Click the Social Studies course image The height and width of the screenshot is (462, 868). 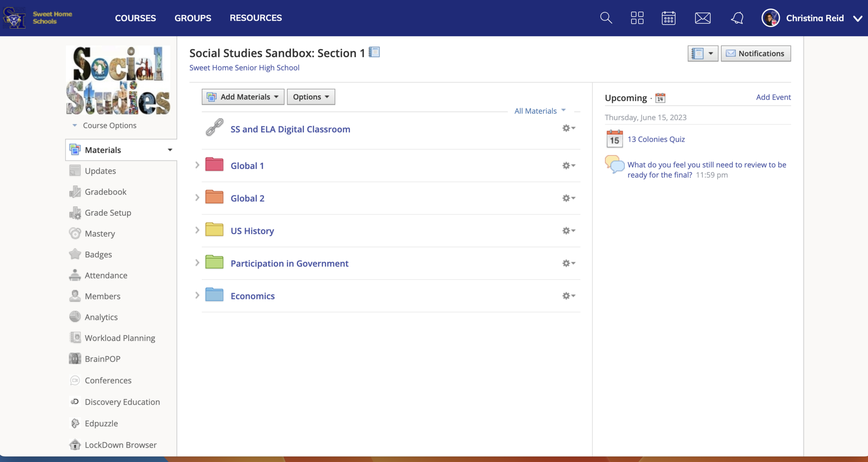[118, 80]
